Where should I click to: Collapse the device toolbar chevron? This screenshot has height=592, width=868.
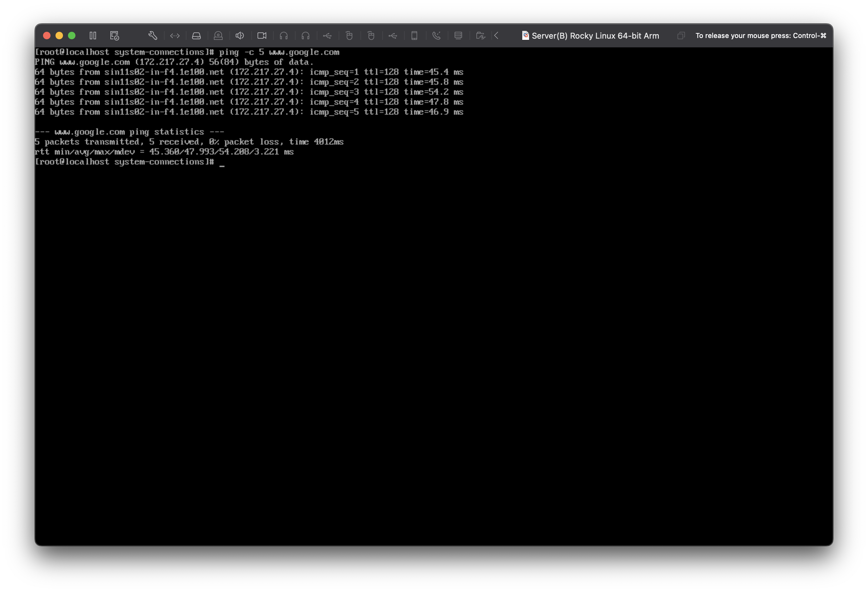pyautogui.click(x=496, y=36)
